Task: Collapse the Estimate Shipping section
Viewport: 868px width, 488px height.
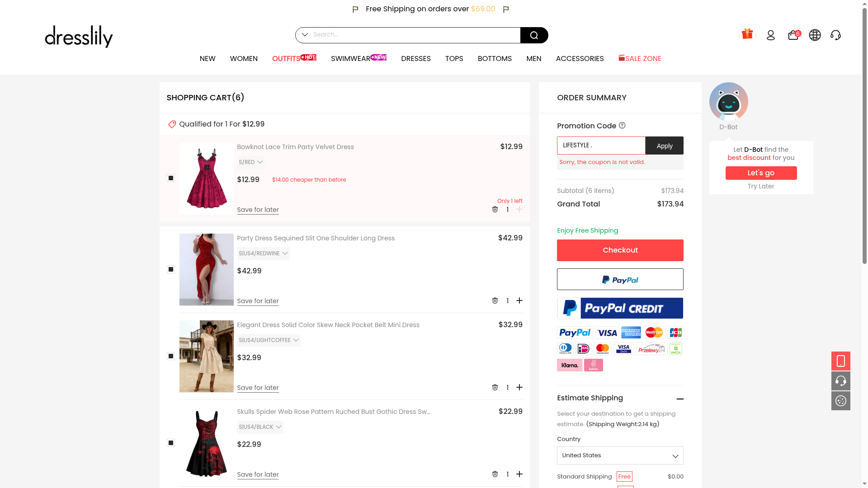Action: [x=680, y=399]
